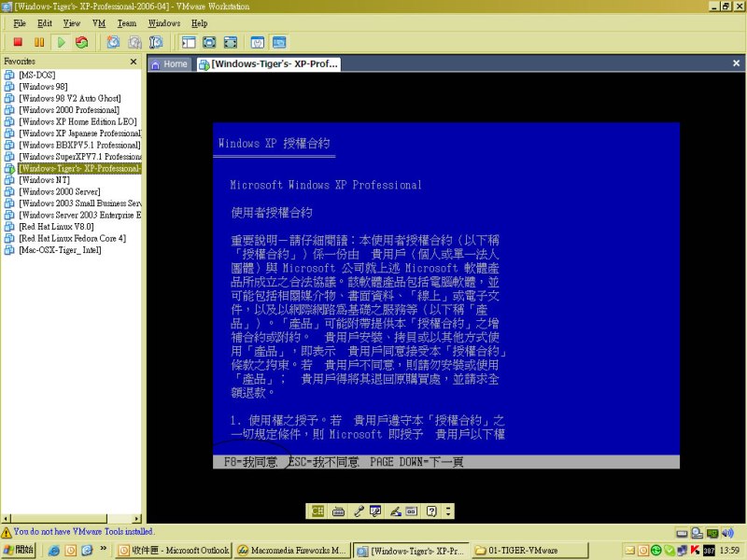Image resolution: width=747 pixels, height=560 pixels.
Task: Open the Snapshot Manager toolbar icon
Action: pyautogui.click(x=156, y=42)
